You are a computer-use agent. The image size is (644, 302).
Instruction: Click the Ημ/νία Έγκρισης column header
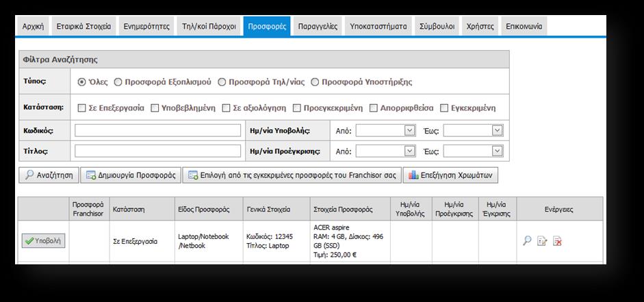498,209
